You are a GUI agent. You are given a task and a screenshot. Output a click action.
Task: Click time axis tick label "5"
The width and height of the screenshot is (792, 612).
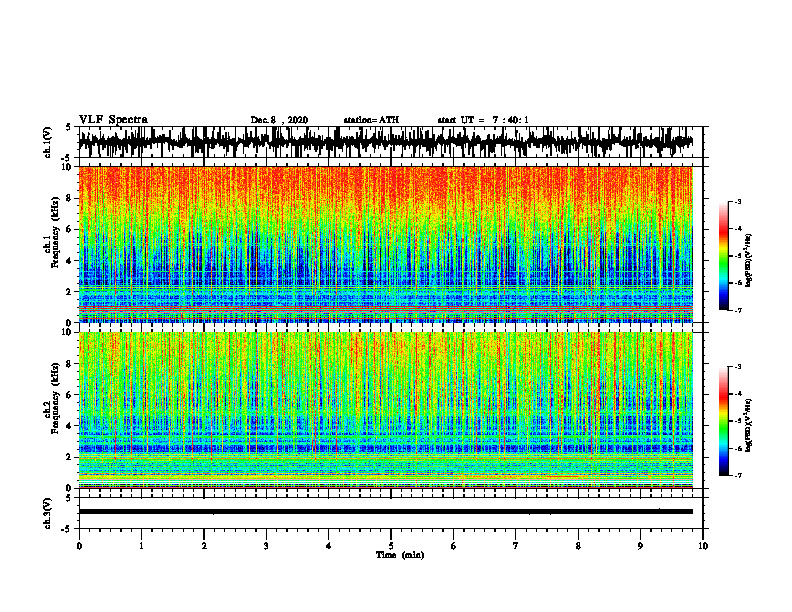click(x=391, y=546)
